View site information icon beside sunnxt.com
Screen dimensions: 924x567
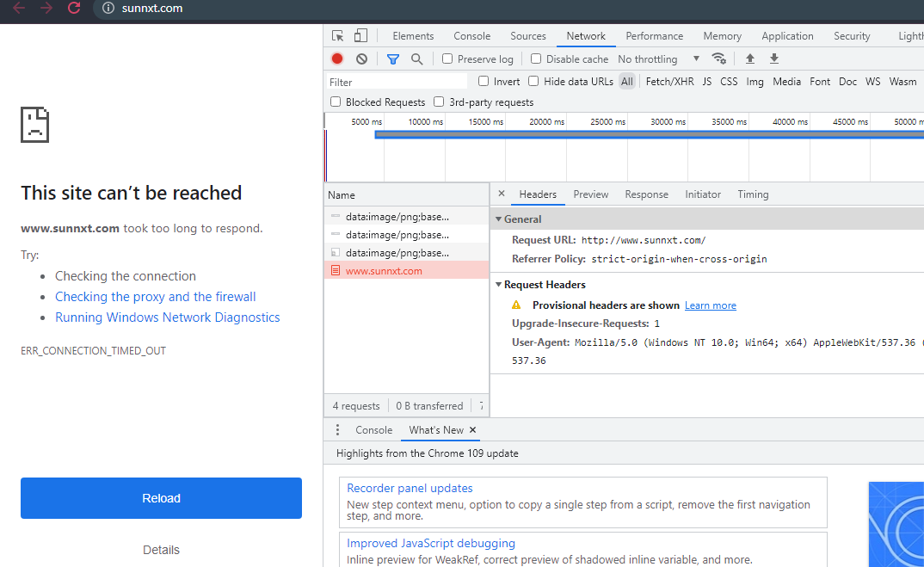(x=108, y=9)
